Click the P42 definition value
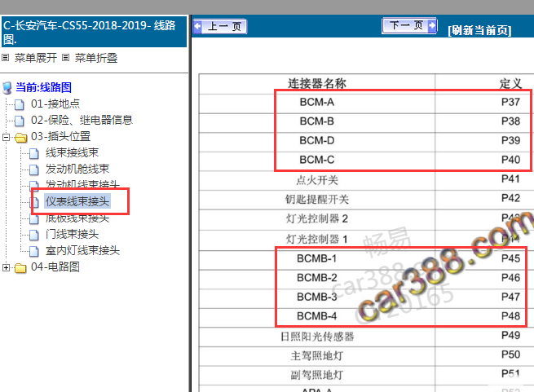This screenshot has width=534, height=392. click(x=510, y=198)
